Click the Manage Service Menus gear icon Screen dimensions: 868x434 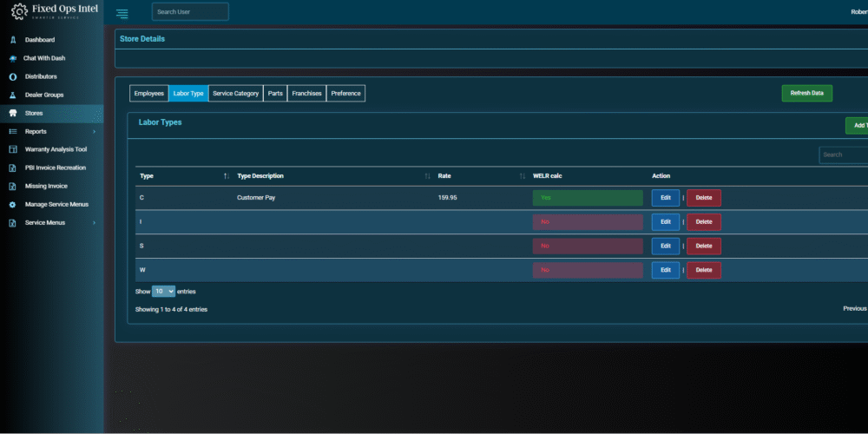point(13,204)
